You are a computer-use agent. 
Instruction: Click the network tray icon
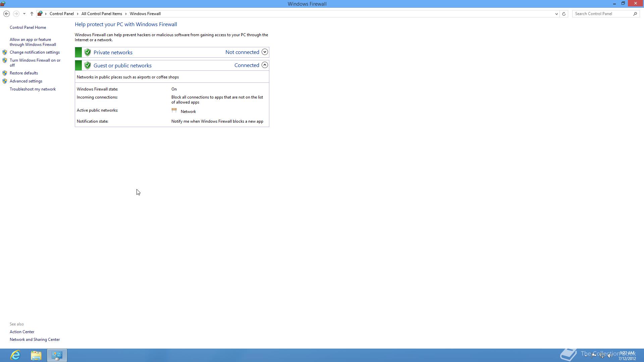pyautogui.click(x=602, y=355)
